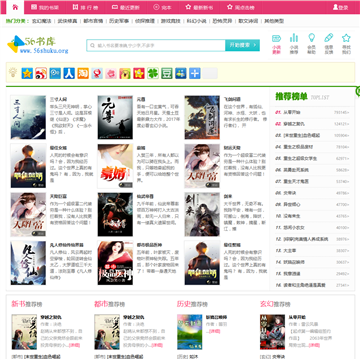The width and height of the screenshot is (360, 360).
Task: Select the 游戏竞技 category
Action: point(171,21)
